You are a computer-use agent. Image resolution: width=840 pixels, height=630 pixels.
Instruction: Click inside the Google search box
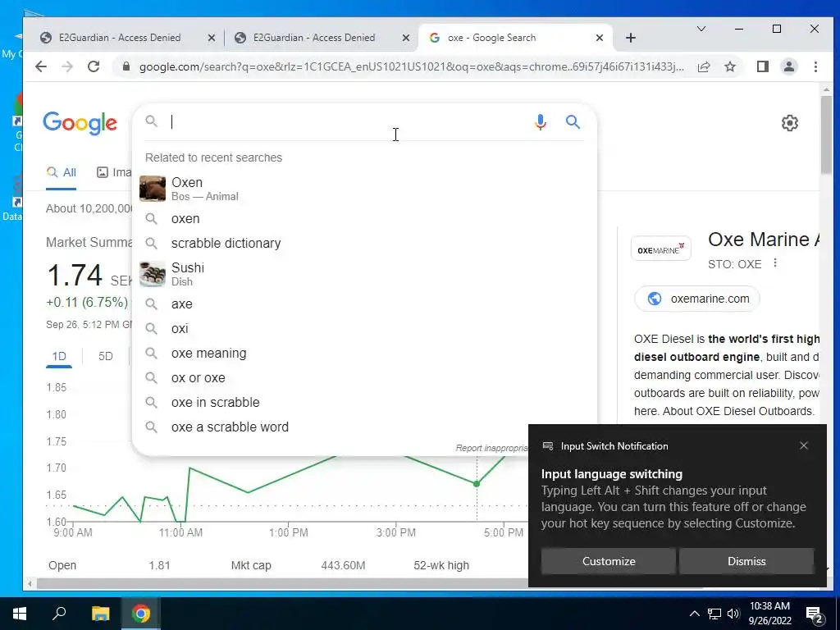[x=348, y=122]
